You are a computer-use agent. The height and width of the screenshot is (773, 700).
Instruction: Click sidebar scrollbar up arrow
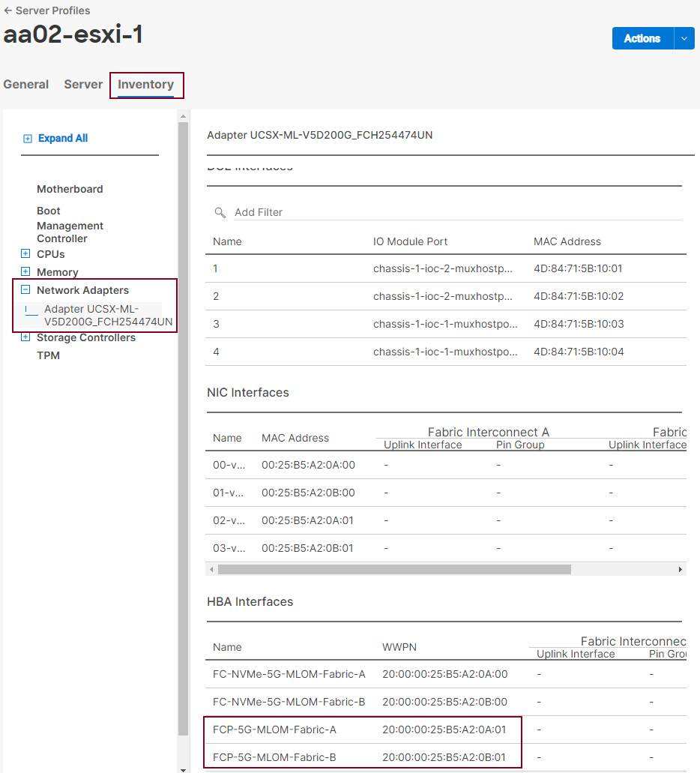(184, 116)
